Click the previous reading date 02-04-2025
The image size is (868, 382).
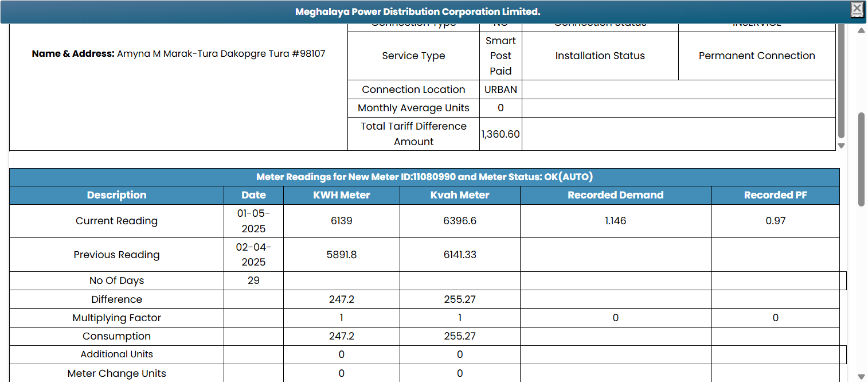253,255
